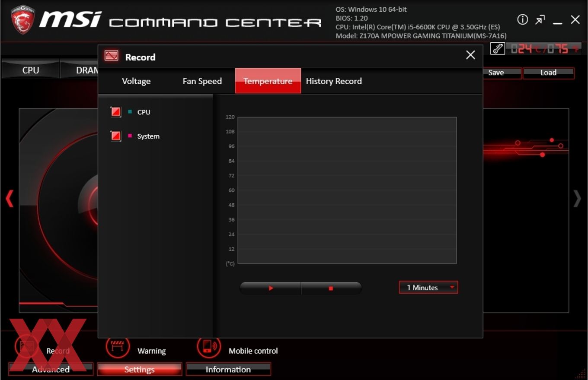Go to previous page with left arrow
The width and height of the screenshot is (588, 380).
pyautogui.click(x=9, y=199)
